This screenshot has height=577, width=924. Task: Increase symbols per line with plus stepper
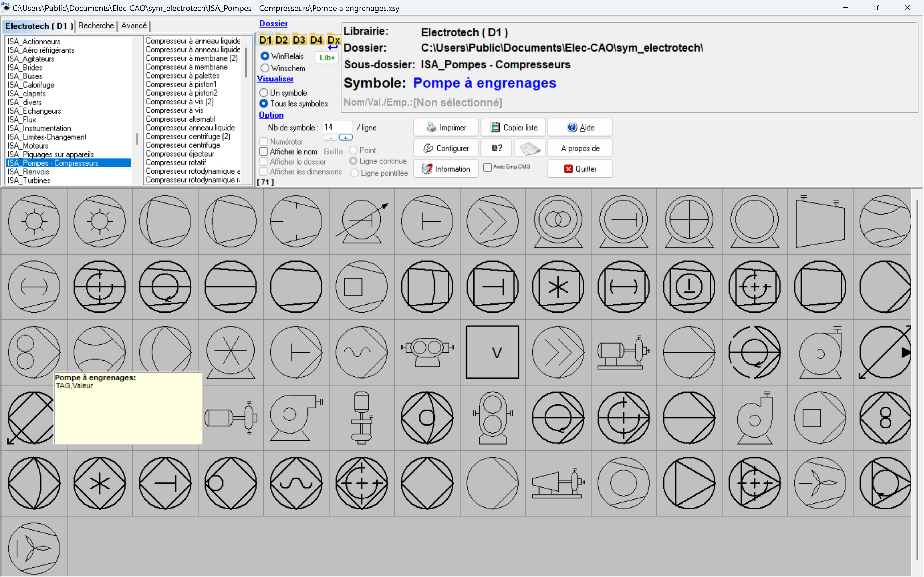pos(345,137)
